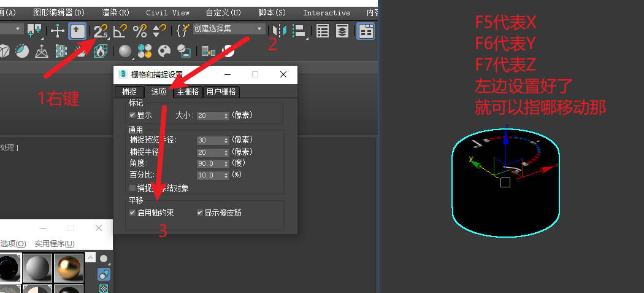The image size is (644, 293).
Task: Adjust the 捕捉预览半径 spinner arrows
Action: click(x=226, y=140)
